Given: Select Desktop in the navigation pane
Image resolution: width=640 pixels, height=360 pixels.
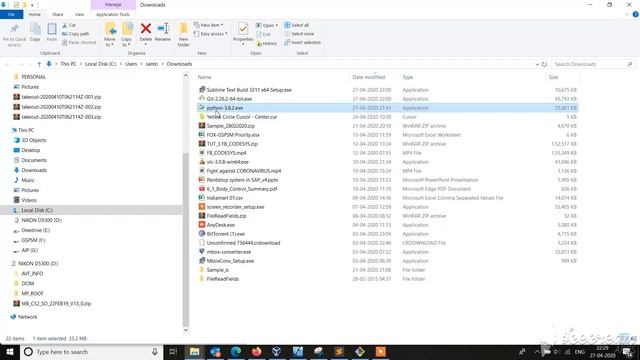Looking at the screenshot, I should point(30,150).
